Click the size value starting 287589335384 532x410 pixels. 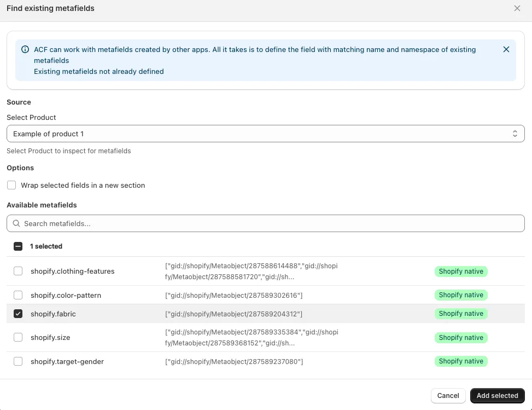tap(252, 338)
